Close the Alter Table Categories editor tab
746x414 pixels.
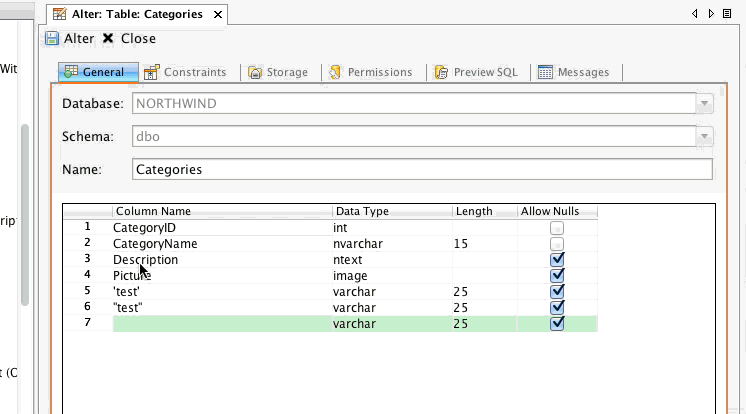217,15
